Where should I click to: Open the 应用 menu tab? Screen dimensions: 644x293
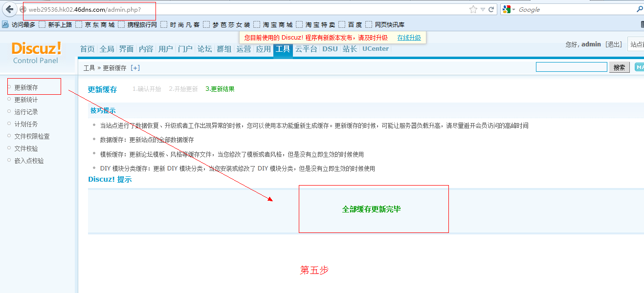tap(264, 49)
